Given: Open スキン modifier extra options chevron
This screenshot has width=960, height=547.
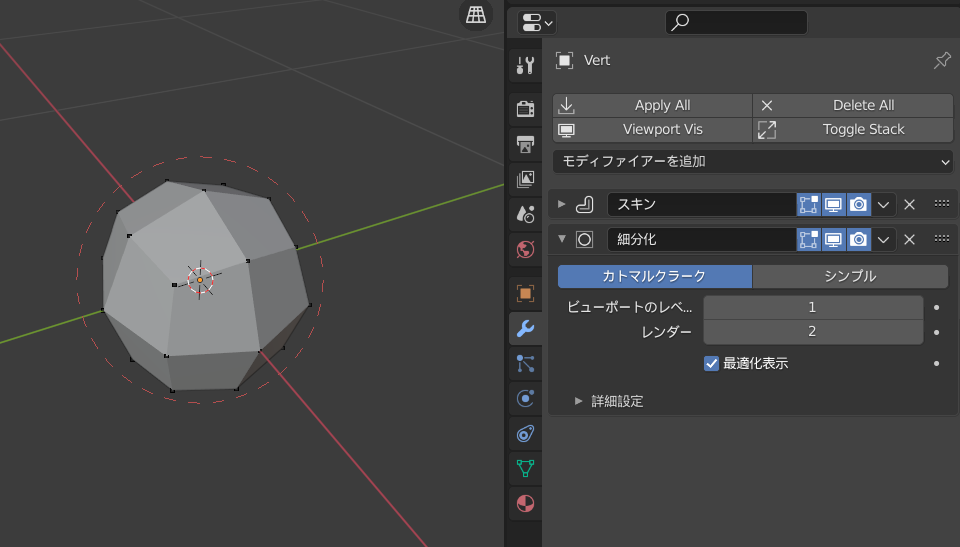Looking at the screenshot, I should 883,205.
